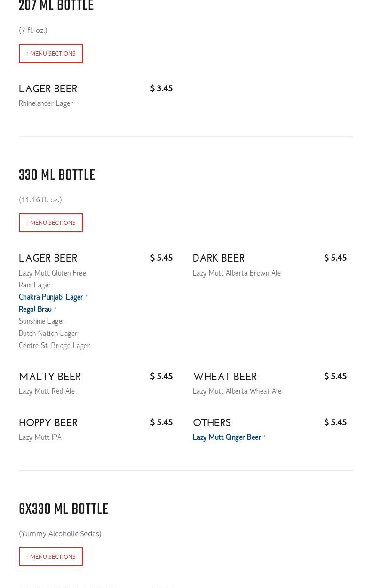Follow the Lazy Mutt Ginger Beer link

(x=227, y=437)
